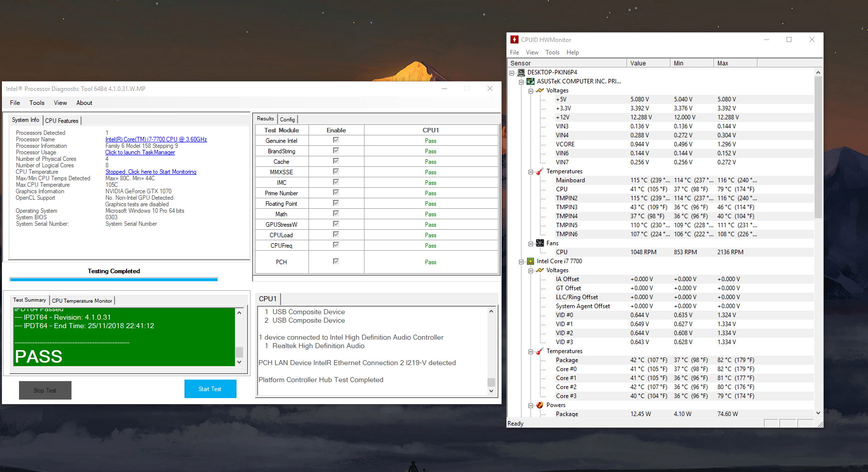Click the Powers flame icon
868x472 pixels.
[x=540, y=405]
